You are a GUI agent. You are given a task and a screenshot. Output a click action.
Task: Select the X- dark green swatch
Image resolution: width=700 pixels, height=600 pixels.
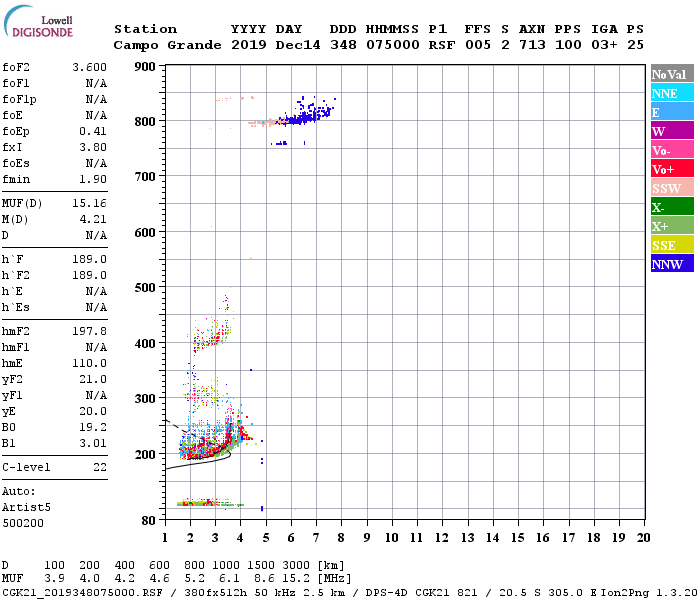click(672, 207)
